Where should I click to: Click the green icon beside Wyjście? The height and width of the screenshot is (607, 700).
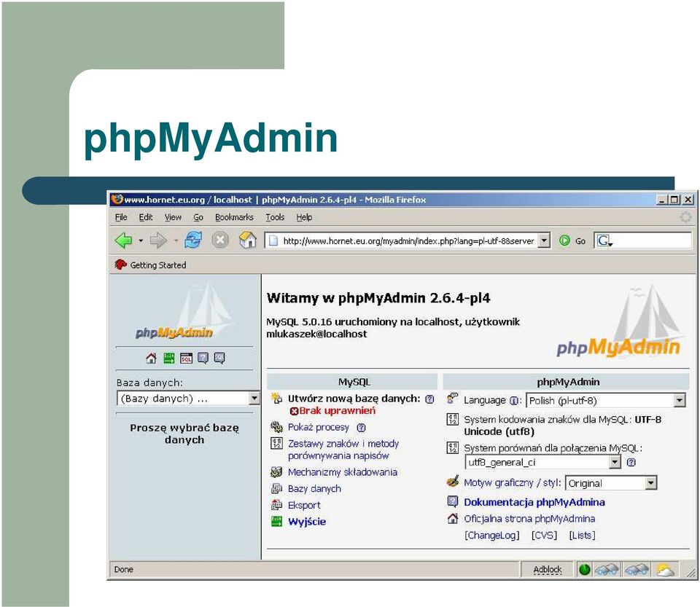point(277,521)
